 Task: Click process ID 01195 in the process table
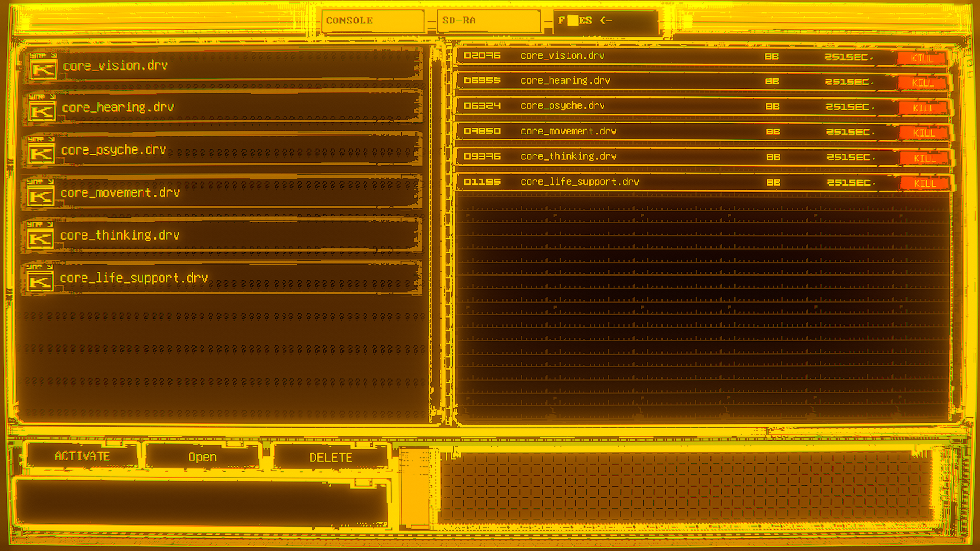482,182
